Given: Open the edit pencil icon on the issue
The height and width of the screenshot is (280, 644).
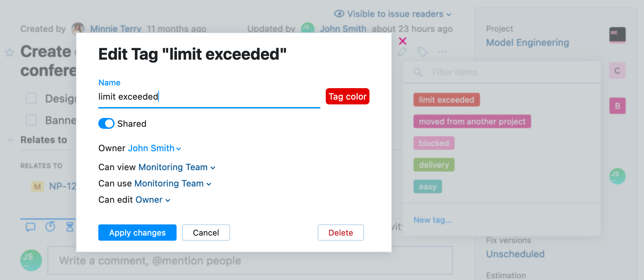Looking at the screenshot, I should (402, 52).
